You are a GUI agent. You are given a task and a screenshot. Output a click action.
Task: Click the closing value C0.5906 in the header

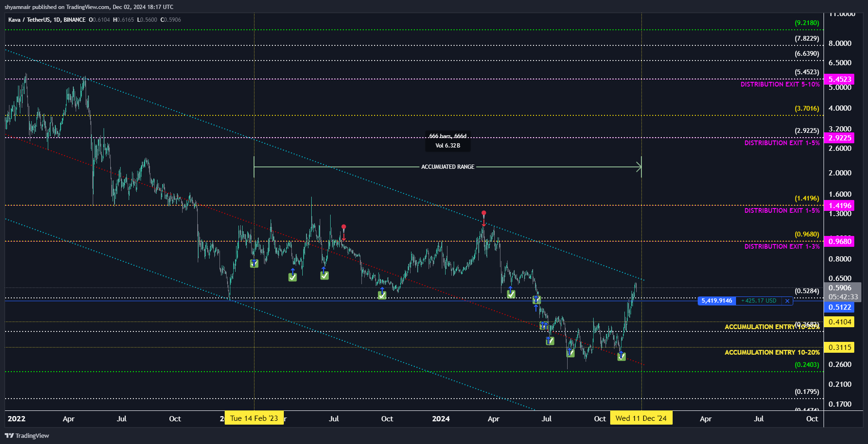[171, 20]
